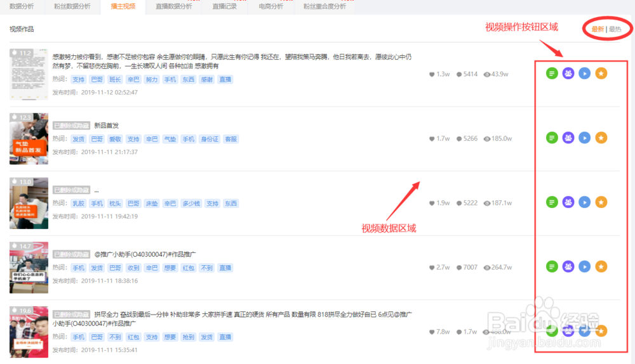Click the 努力 hot word tag
Screen dimensions: 635x364
point(152,79)
